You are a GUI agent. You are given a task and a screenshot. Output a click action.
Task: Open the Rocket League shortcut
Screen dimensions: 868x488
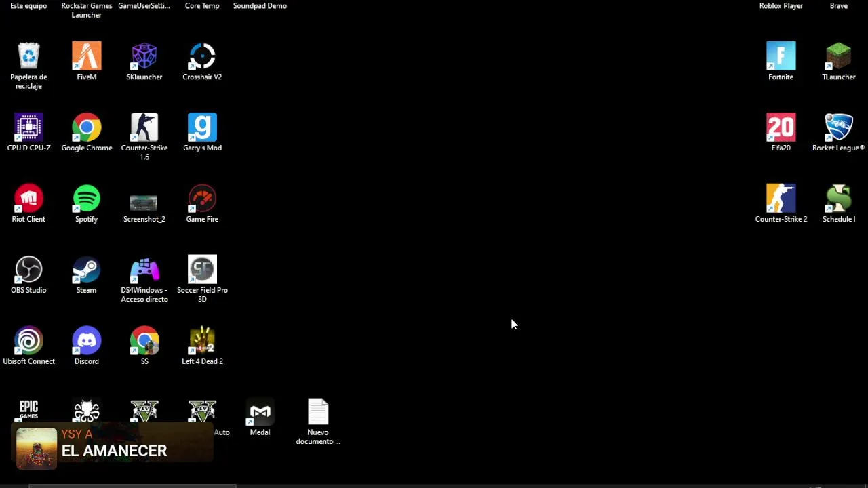pyautogui.click(x=839, y=127)
